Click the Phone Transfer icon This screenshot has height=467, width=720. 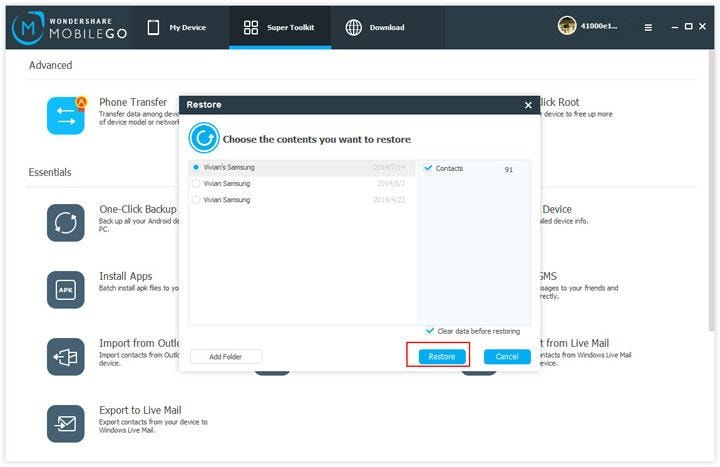(x=66, y=115)
